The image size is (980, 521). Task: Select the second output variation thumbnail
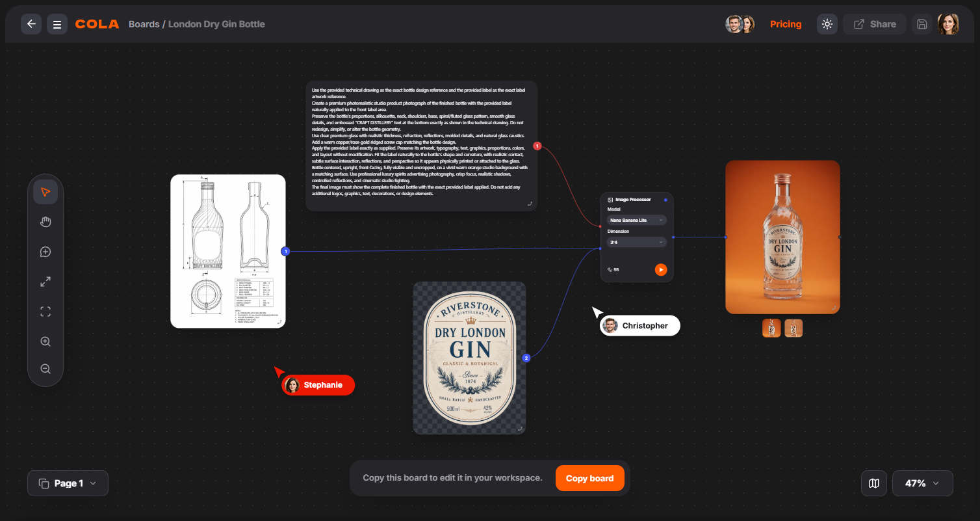[x=793, y=328]
